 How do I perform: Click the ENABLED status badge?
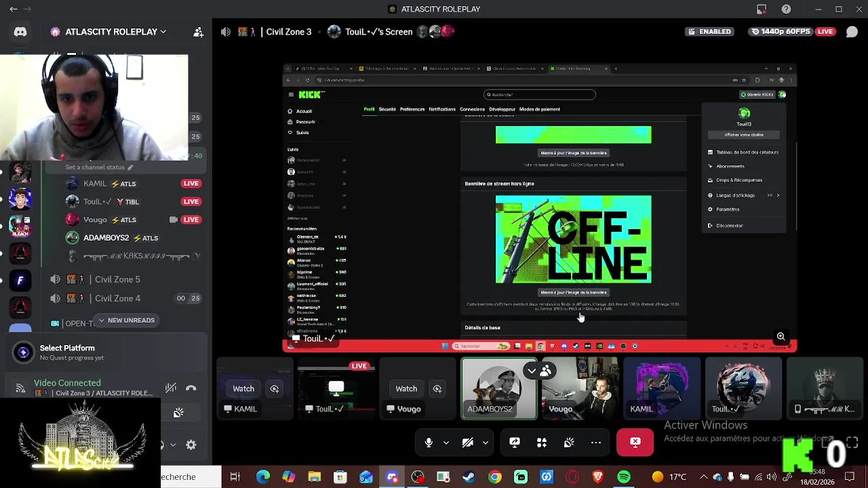709,32
